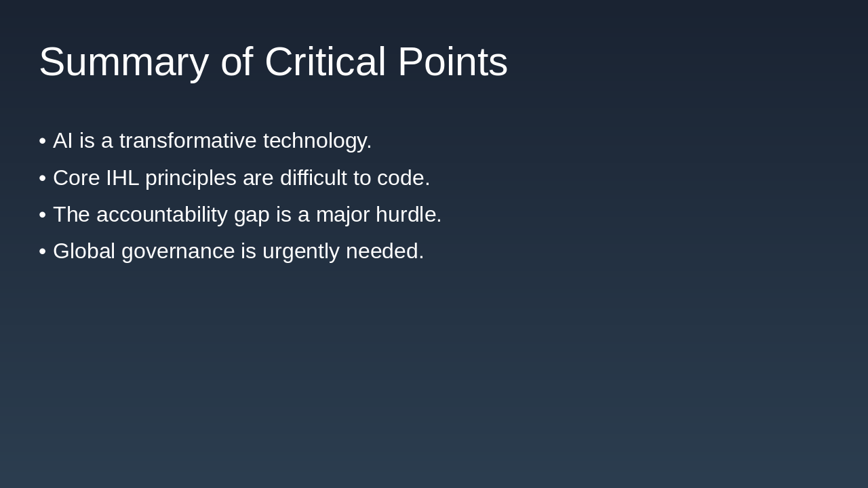This screenshot has height=488, width=868.
Task: Click the acronym 'IHL' in second bullet
Action: tap(122, 178)
